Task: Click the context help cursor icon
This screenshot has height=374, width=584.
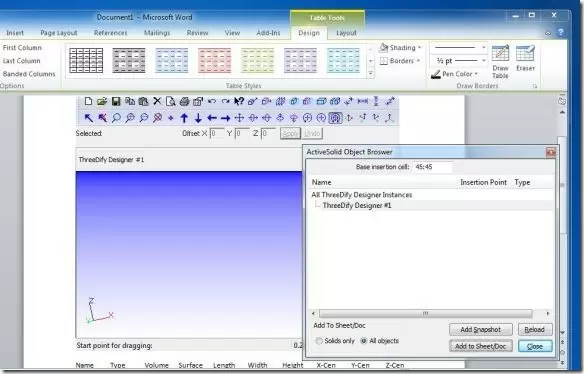Action: coord(239,101)
